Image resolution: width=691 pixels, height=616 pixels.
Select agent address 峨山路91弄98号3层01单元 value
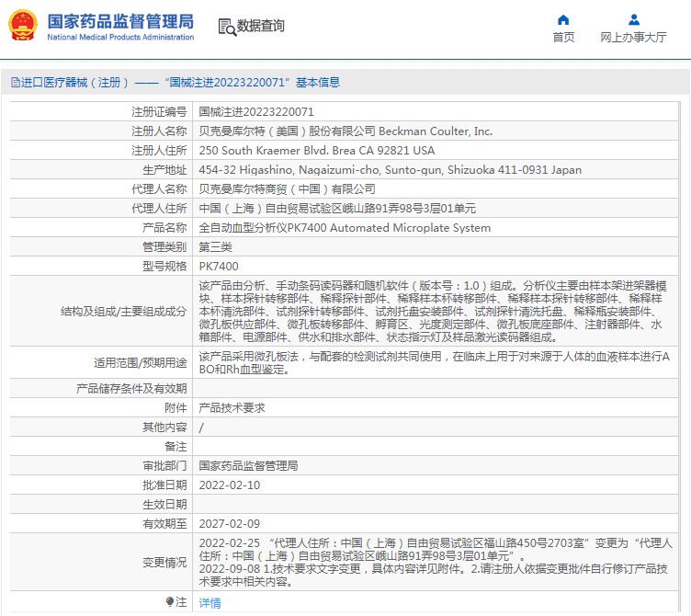tap(337, 209)
